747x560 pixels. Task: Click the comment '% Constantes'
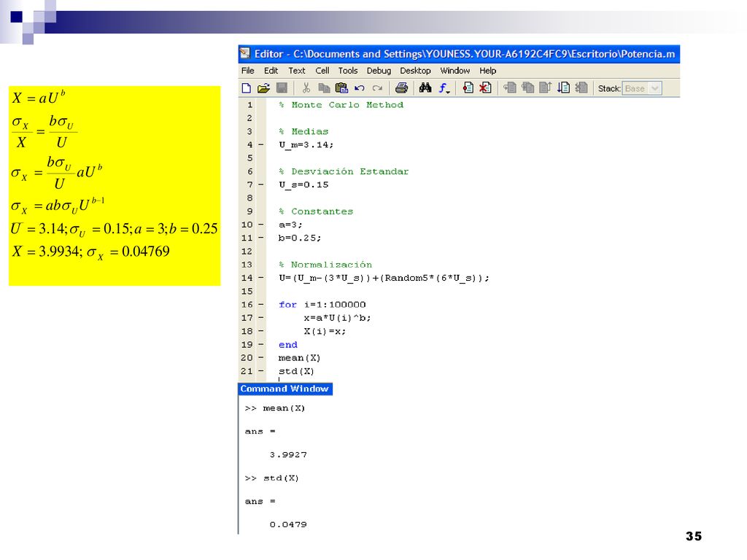316,211
